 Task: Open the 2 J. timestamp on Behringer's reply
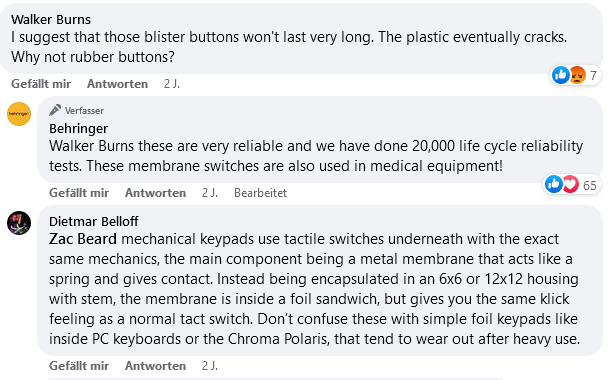click(210, 193)
